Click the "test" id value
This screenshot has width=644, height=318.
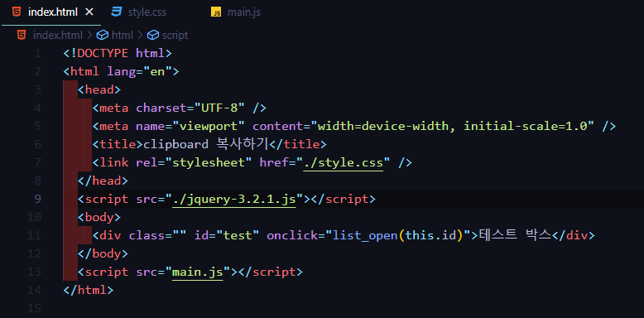pyautogui.click(x=238, y=235)
